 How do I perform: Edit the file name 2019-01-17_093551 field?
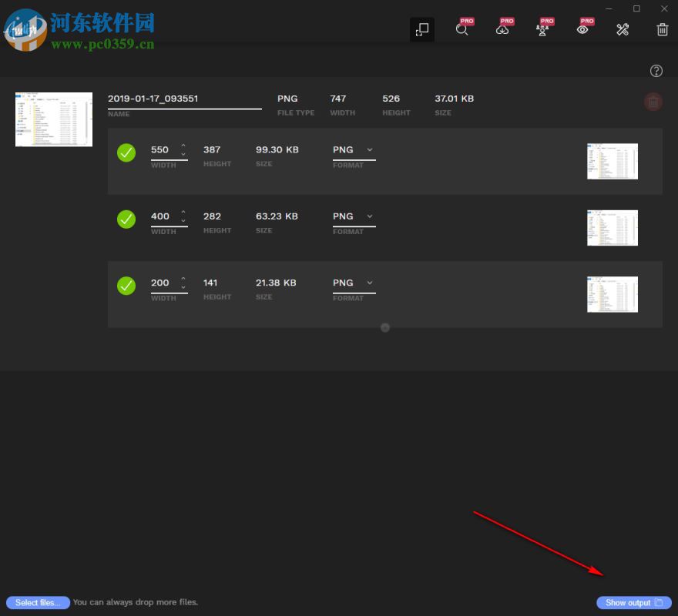tap(185, 99)
